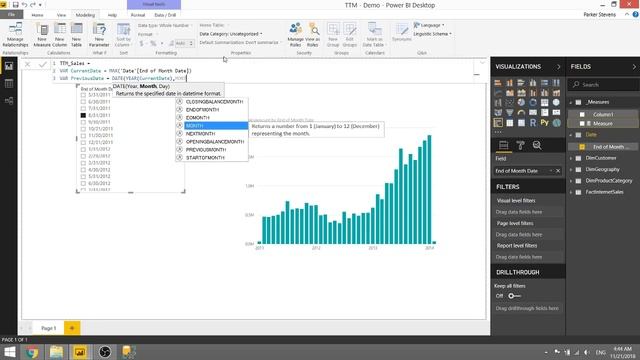Pick the gauge visual icon
Screen dimensions: 640x360
521,113
